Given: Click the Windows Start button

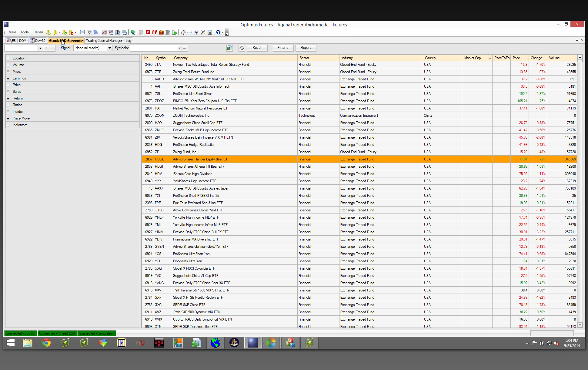Looking at the screenshot, I should 11,343.
